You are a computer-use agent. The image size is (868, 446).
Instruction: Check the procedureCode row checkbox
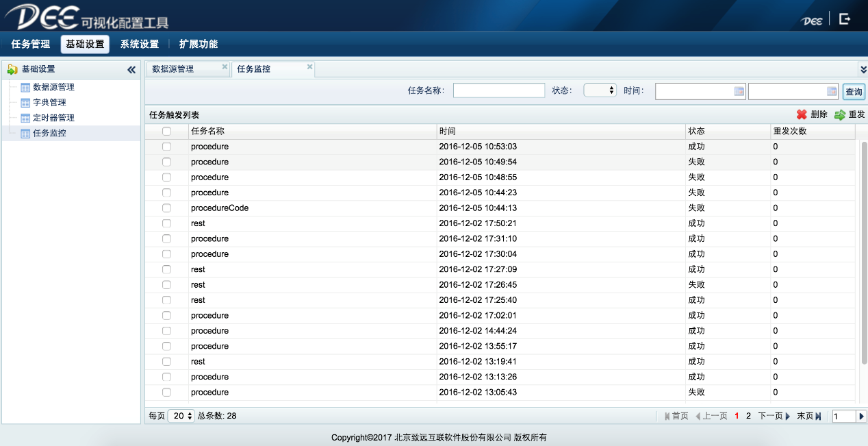[x=166, y=208]
